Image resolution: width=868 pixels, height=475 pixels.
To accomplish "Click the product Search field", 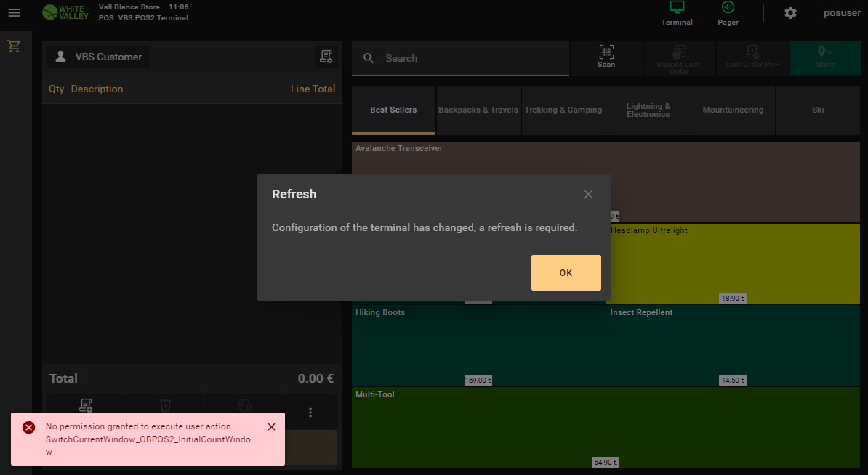I will 473,58.
